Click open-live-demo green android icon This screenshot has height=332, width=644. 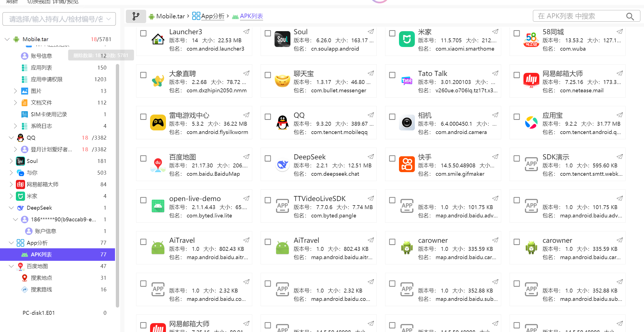[x=158, y=206]
